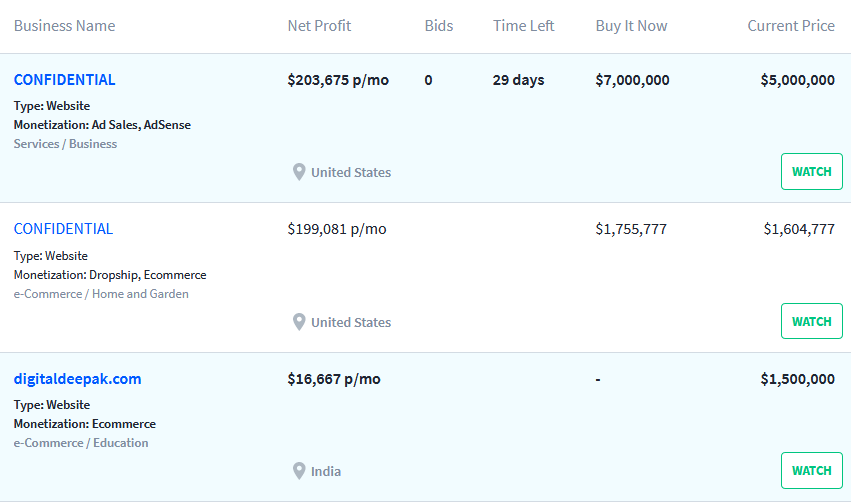The width and height of the screenshot is (859, 503).
Task: Click the location pin in the $203,675 listing
Action: (299, 172)
